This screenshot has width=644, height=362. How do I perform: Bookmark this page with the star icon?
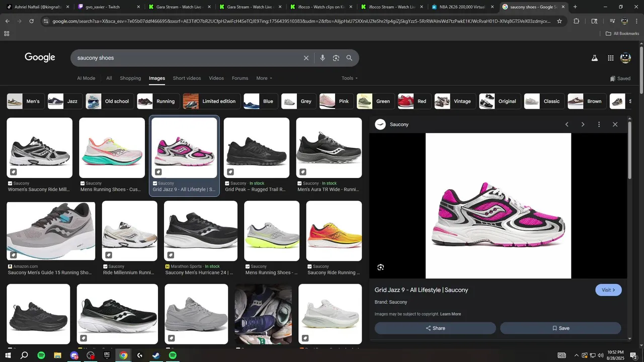559,21
